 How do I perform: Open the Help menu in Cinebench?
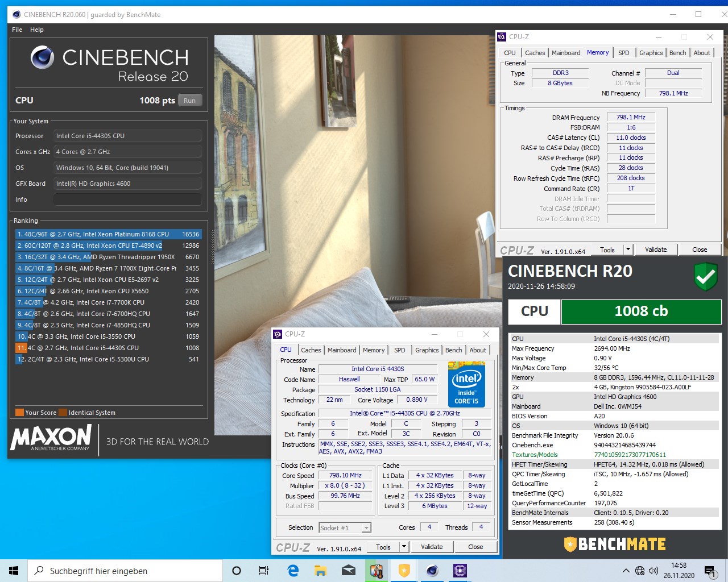[x=37, y=30]
